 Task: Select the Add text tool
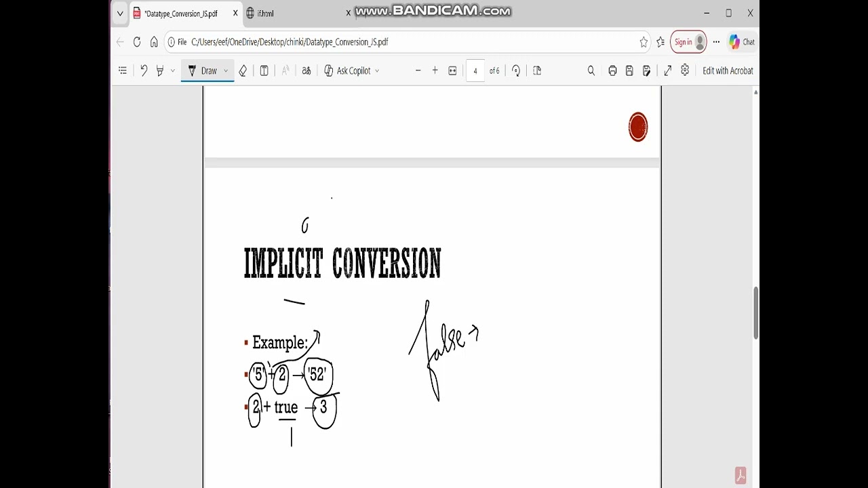point(264,70)
